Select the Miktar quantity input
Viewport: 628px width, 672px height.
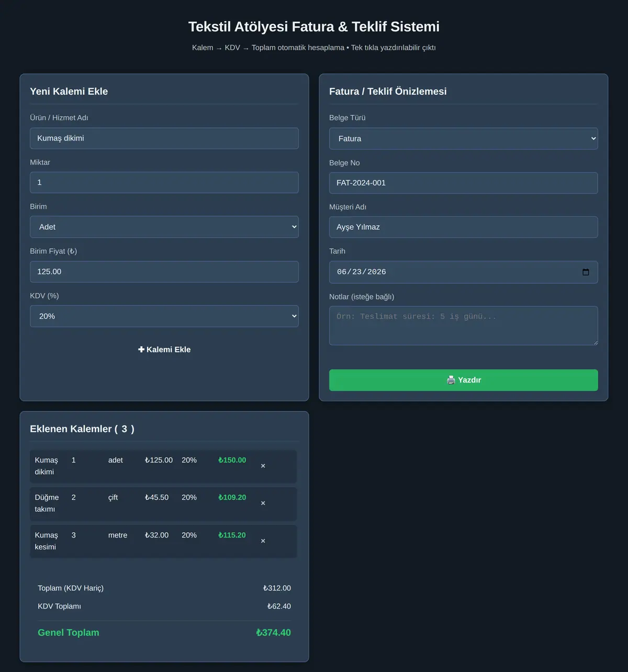point(164,183)
